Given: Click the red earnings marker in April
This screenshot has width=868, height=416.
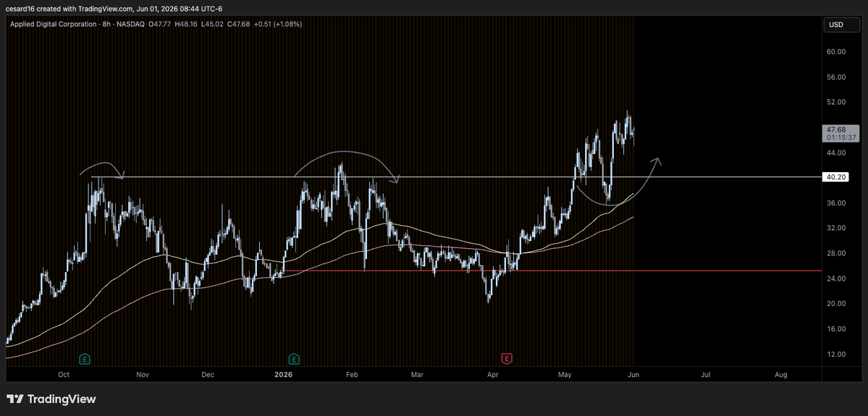Looking at the screenshot, I should coord(506,359).
